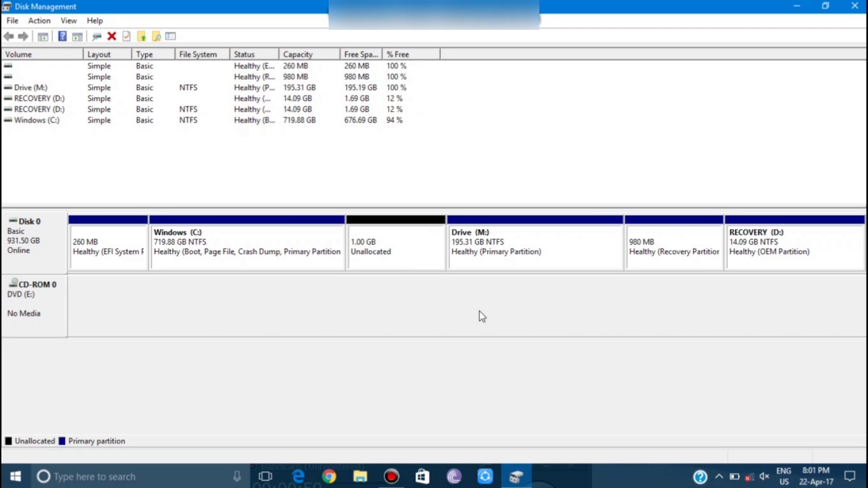Select the 1.00 GB Unallocated partition block
The image size is (868, 488).
pyautogui.click(x=396, y=243)
